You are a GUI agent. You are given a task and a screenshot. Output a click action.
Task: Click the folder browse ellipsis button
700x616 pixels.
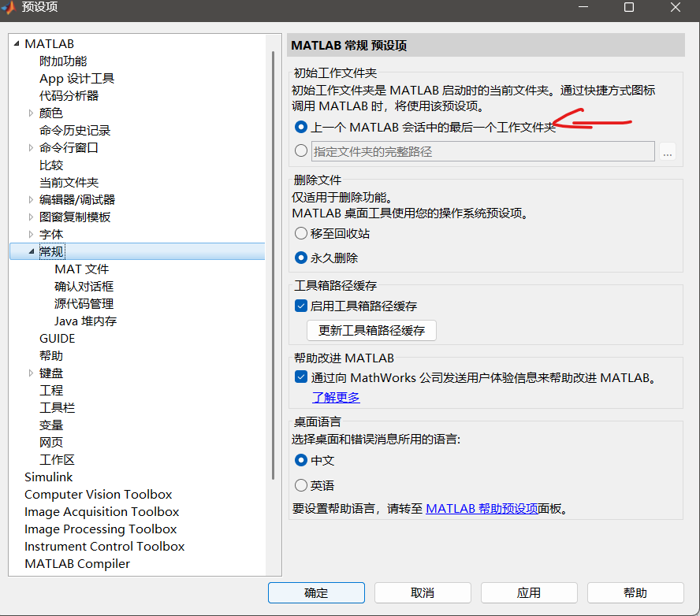click(668, 152)
